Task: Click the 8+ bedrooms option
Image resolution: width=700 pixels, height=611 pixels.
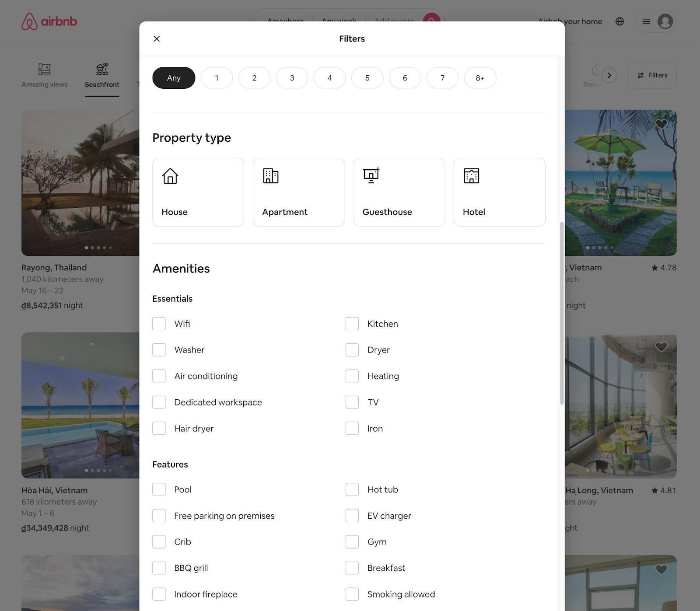Action: click(480, 77)
